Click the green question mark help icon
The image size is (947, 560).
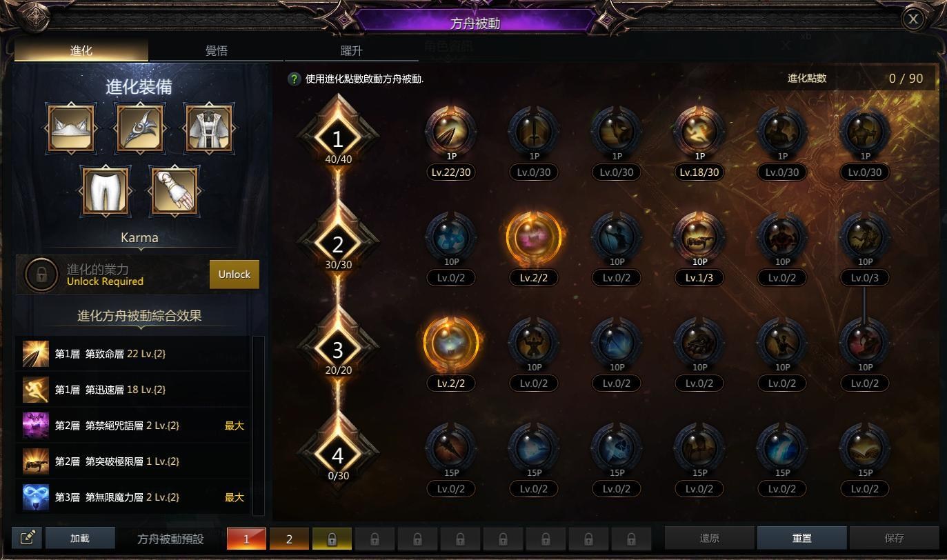click(x=295, y=79)
